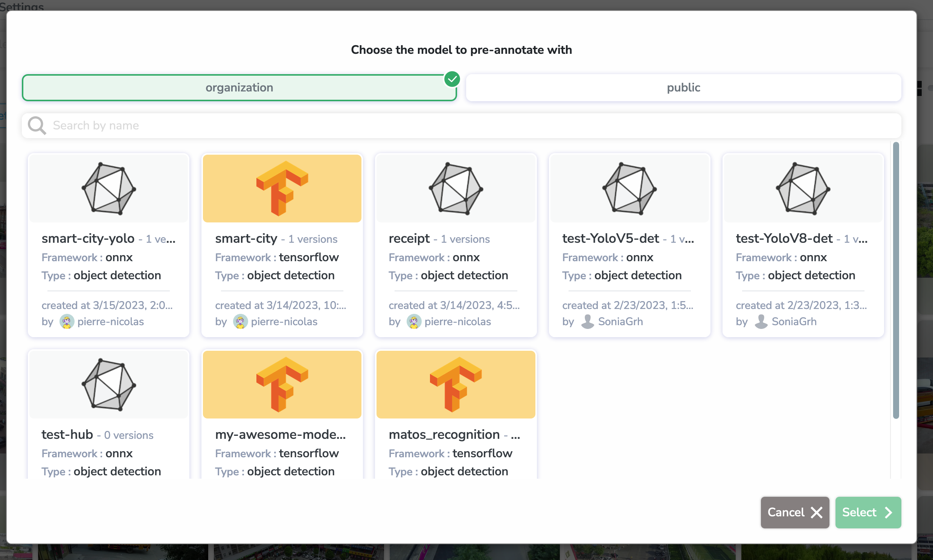Click pierre-nicolas avatar on the smart-city-yolo card
The height and width of the screenshot is (560, 933).
pos(67,322)
